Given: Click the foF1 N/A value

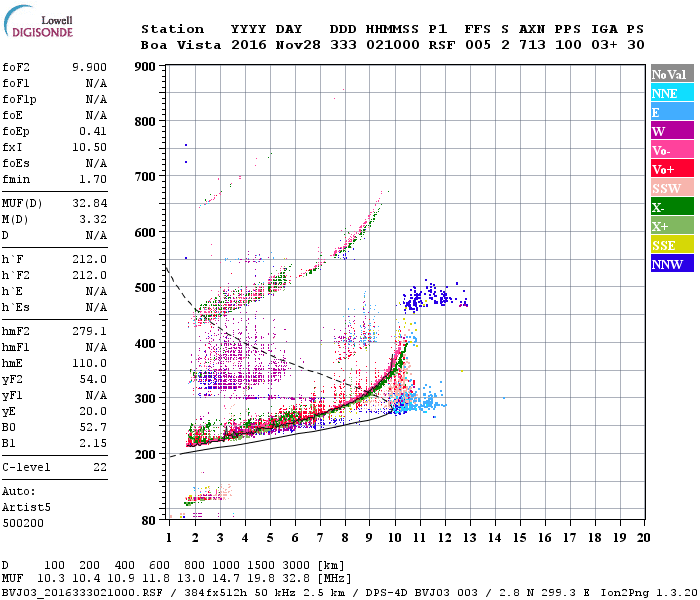Looking at the screenshot, I should [96, 83].
